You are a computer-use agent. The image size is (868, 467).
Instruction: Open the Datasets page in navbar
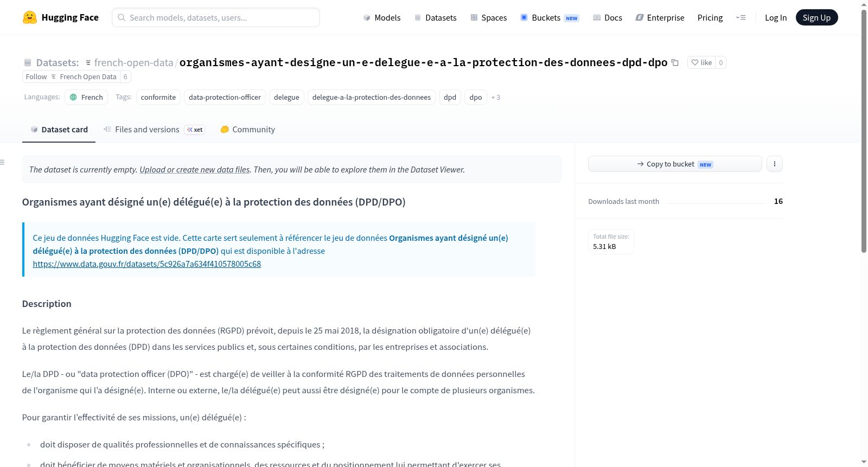pos(436,18)
